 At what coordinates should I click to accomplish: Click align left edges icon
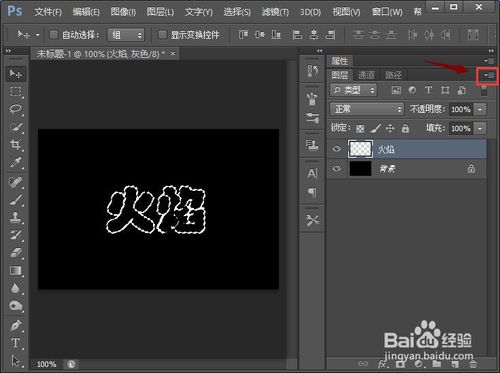tap(297, 34)
